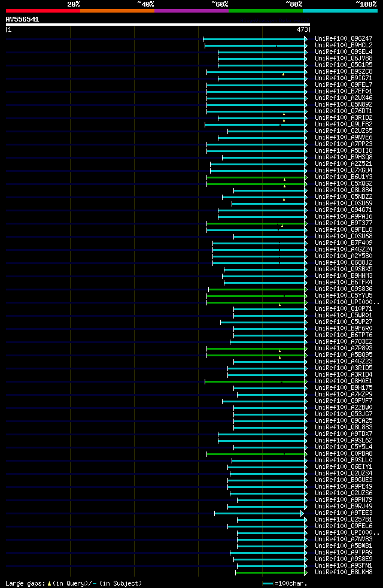The image size is (383, 588).
Task: Click the UniRef100_Q5G1R5 label
Action: pyautogui.click(x=344, y=65)
